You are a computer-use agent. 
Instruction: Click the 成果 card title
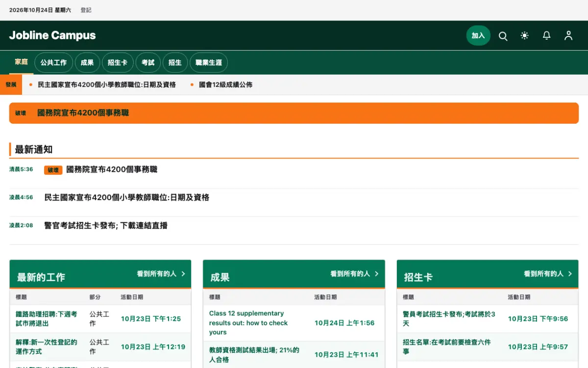220,277
